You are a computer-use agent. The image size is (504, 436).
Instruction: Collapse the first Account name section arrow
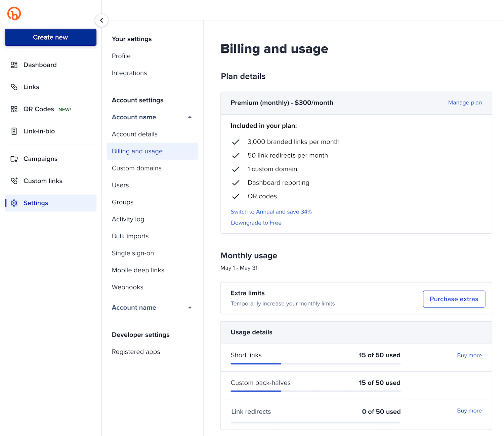pos(190,117)
